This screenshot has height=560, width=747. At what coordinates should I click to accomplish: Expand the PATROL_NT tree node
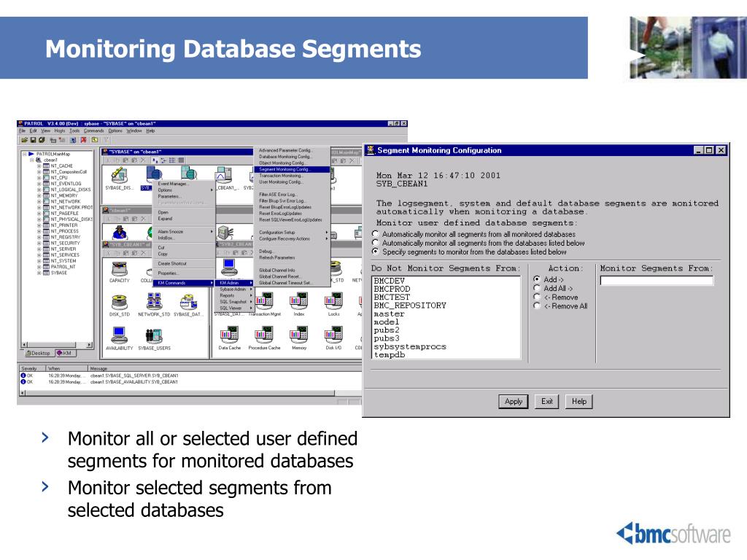point(39,267)
